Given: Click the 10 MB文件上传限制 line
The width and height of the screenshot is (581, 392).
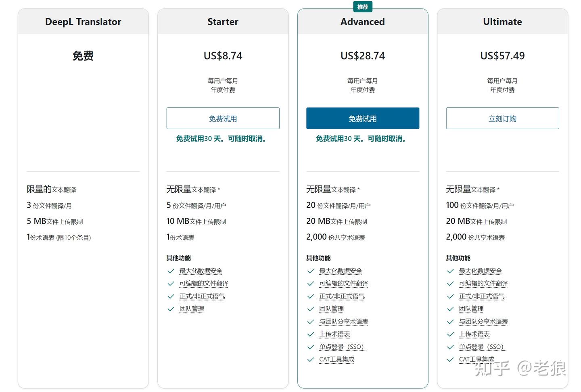Looking at the screenshot, I should pos(196,221).
